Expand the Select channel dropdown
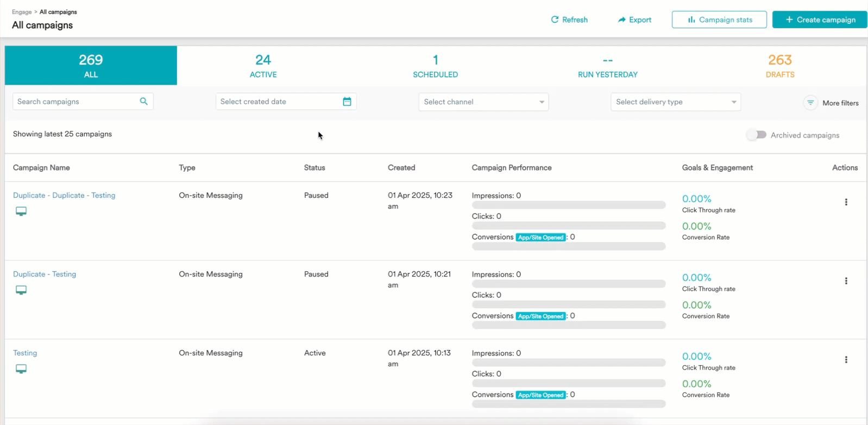 [483, 102]
